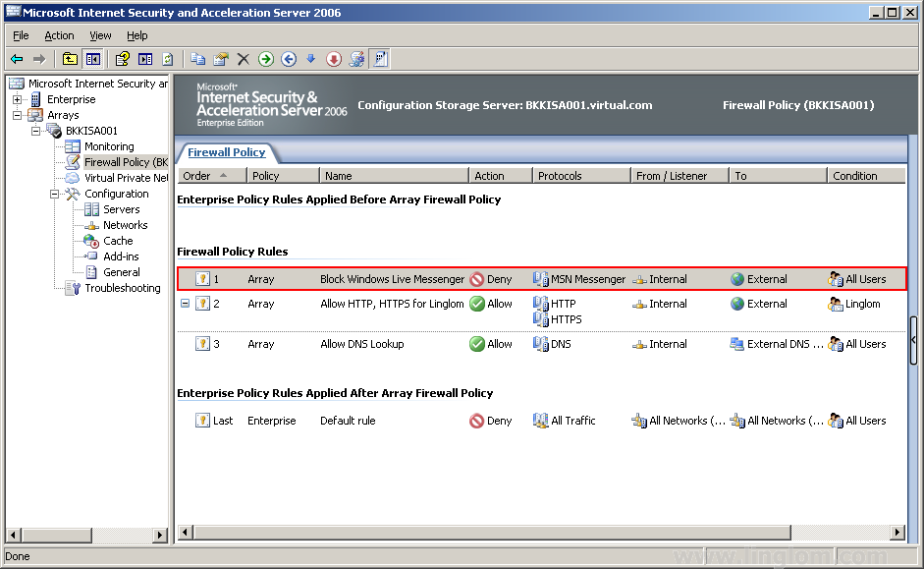The width and height of the screenshot is (924, 569).
Task: Click the From / Listener column header
Action: click(x=679, y=176)
